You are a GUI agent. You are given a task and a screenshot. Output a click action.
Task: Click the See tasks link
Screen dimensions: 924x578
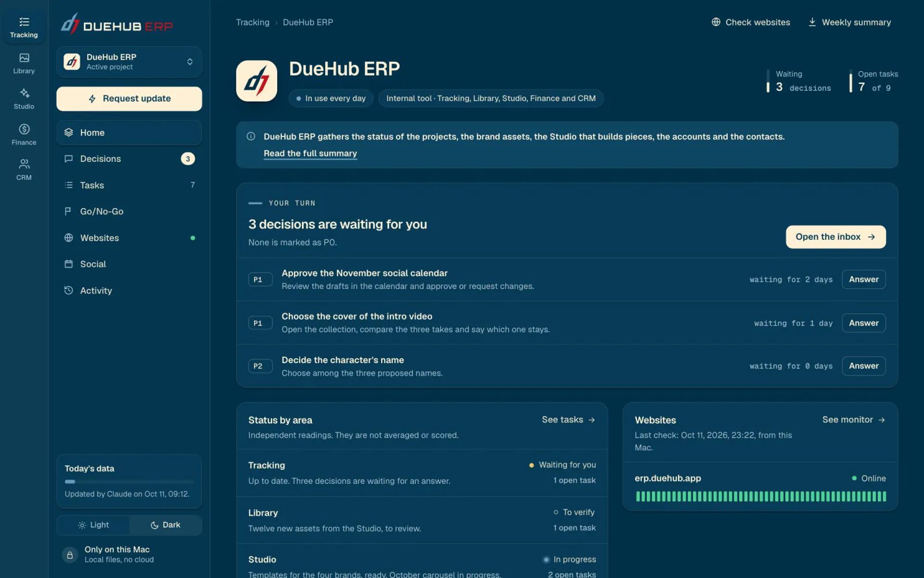coord(568,420)
